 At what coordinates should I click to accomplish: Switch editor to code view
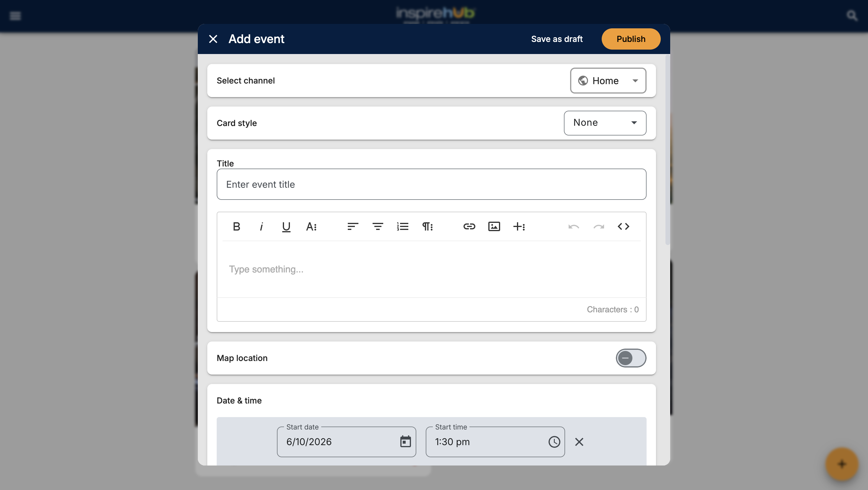pyautogui.click(x=623, y=226)
